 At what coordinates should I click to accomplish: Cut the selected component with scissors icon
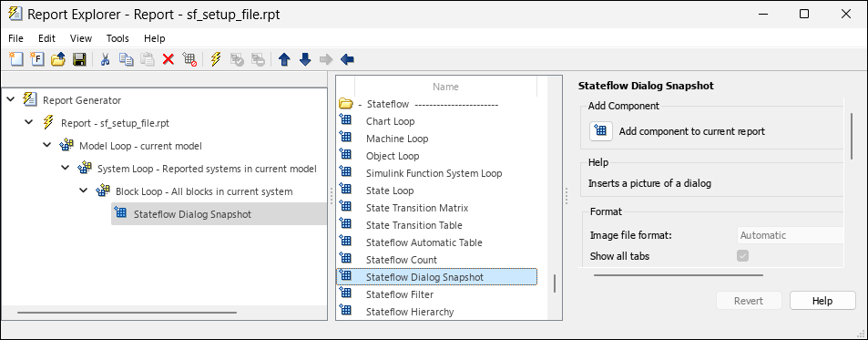pos(105,59)
